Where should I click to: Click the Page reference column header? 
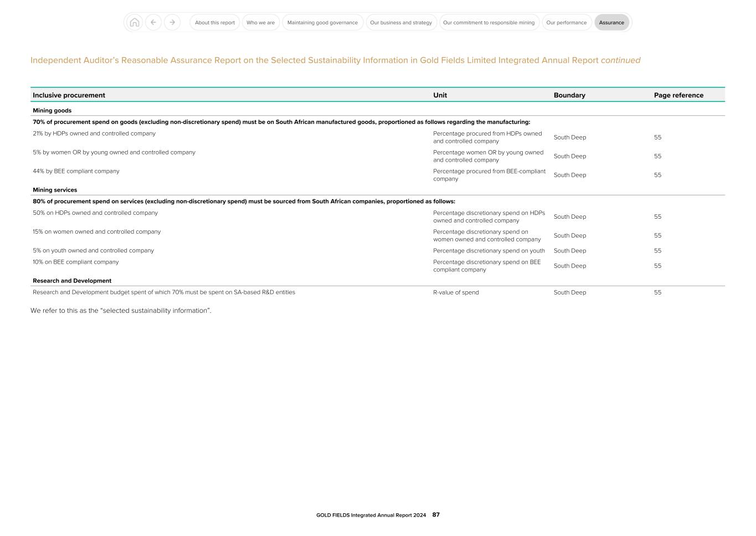(x=678, y=95)
